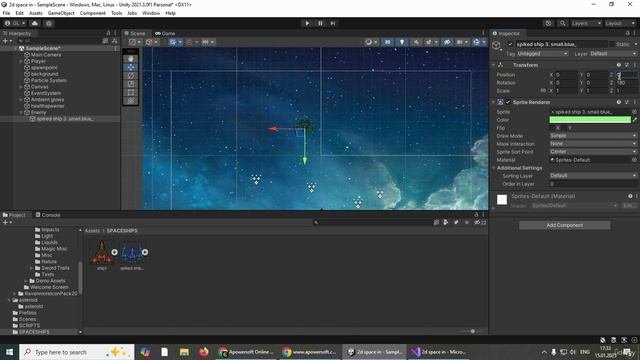
Task: Click the Play button
Action: point(307,23)
